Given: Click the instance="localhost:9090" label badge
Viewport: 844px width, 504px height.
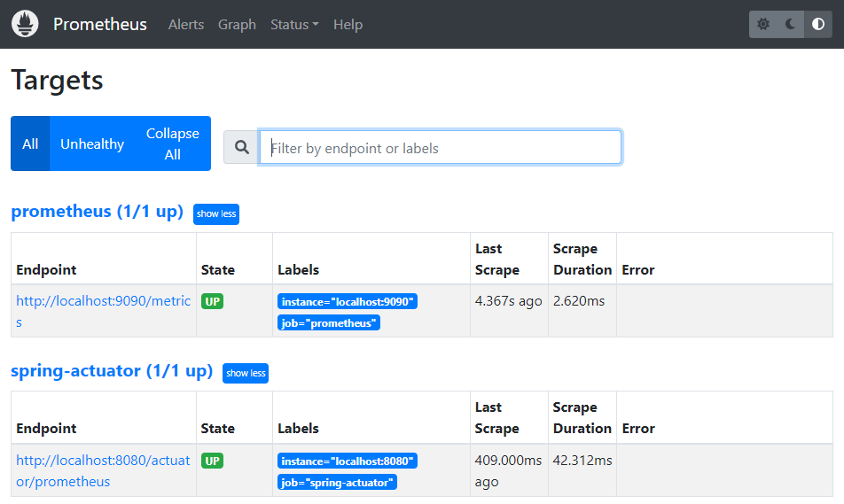Looking at the screenshot, I should pos(348,302).
